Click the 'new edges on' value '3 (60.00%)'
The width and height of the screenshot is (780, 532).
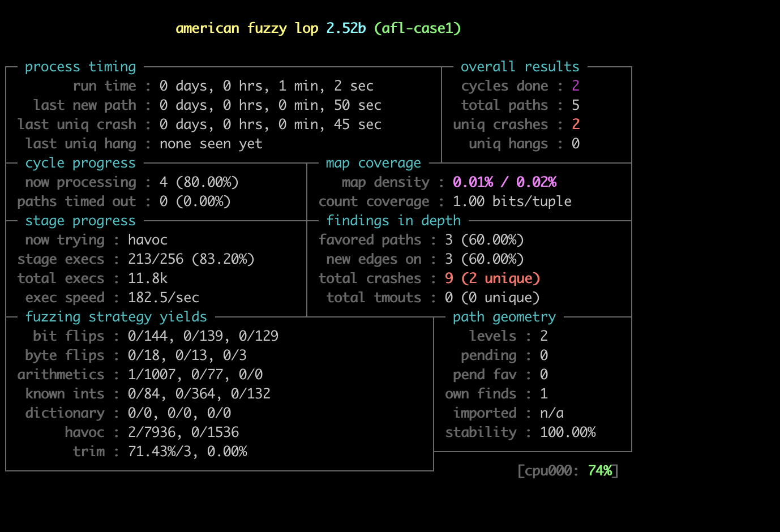(485, 259)
